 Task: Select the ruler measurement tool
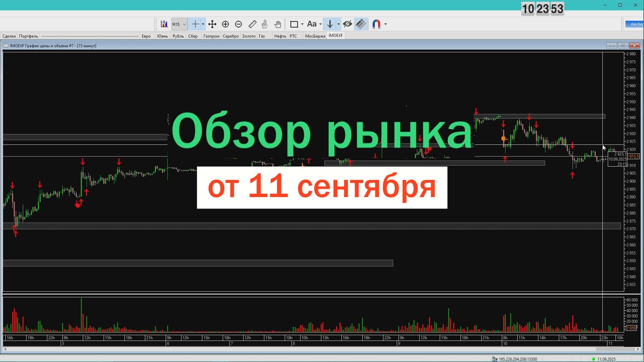[252, 24]
